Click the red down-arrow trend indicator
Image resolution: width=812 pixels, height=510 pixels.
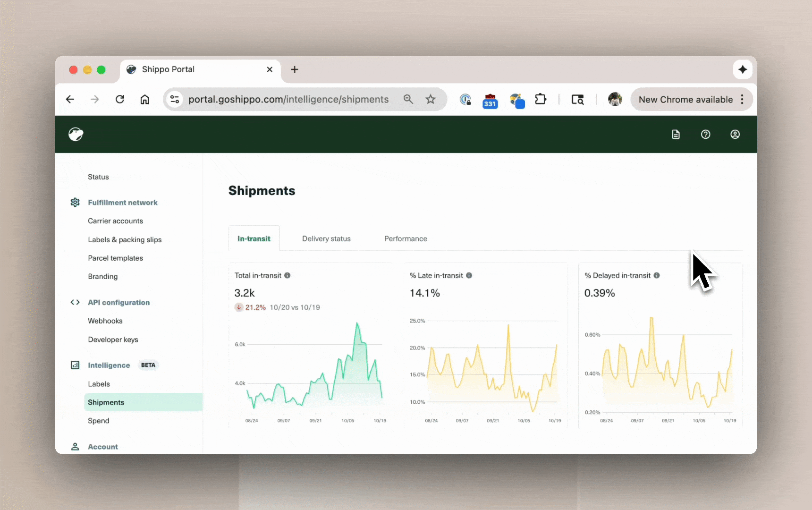click(x=239, y=307)
